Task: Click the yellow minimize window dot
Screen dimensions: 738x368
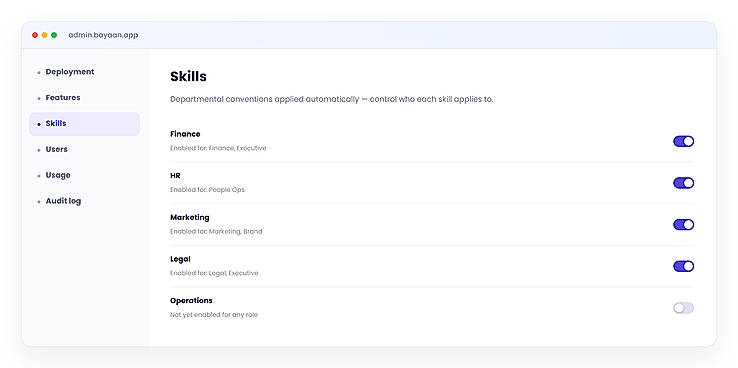Action: click(x=44, y=35)
